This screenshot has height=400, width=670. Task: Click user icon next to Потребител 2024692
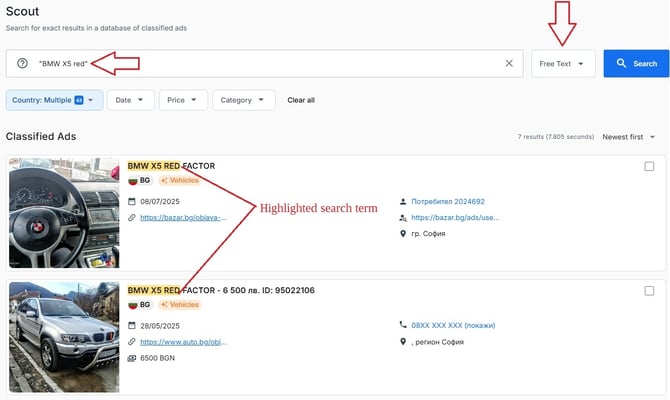tap(403, 201)
